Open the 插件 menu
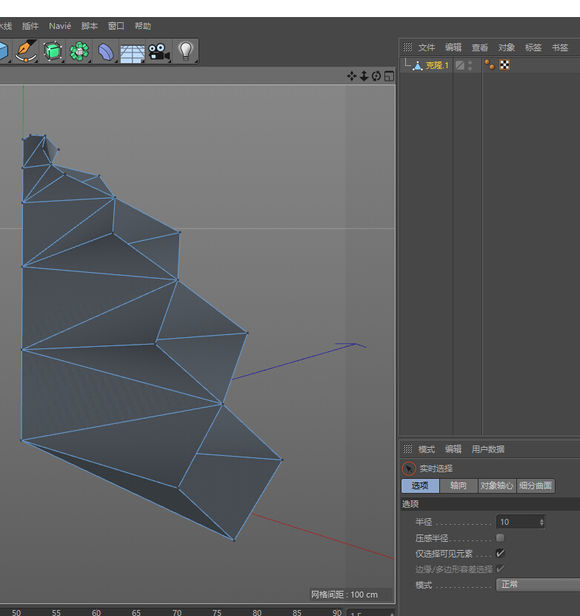 point(30,26)
